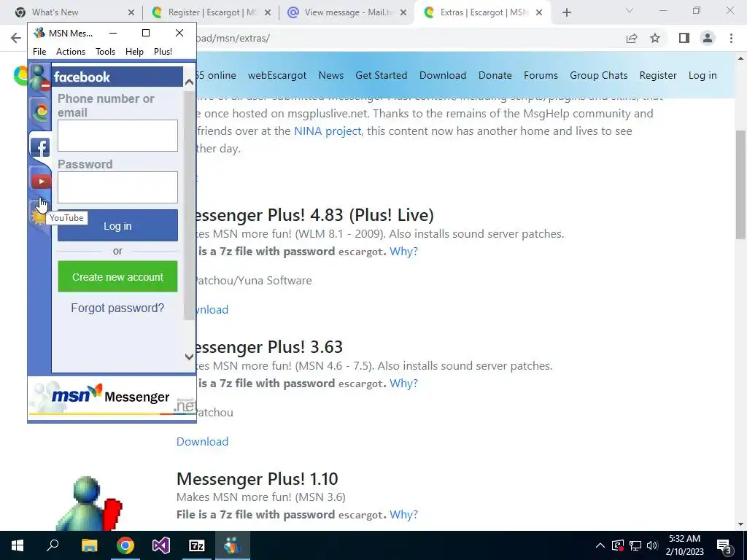This screenshot has height=560, width=747.
Task: Click Why? link under Messenger Plus! 1.10
Action: [403, 514]
